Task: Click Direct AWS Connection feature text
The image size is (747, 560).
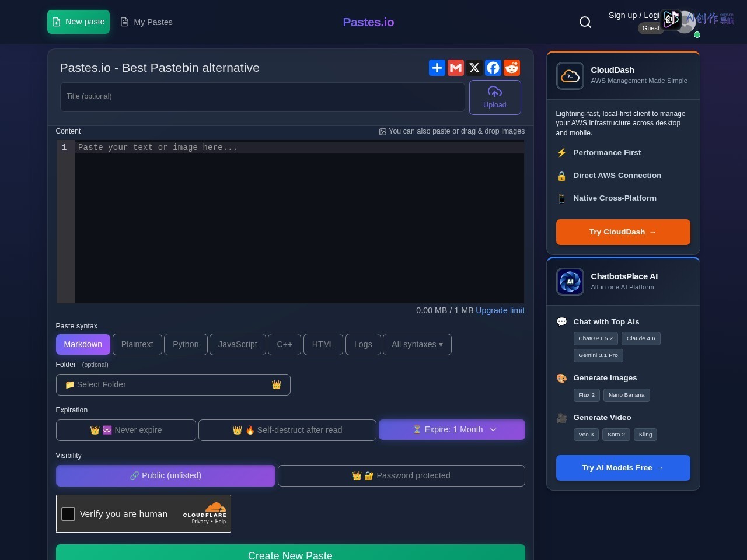Action: pos(617,176)
